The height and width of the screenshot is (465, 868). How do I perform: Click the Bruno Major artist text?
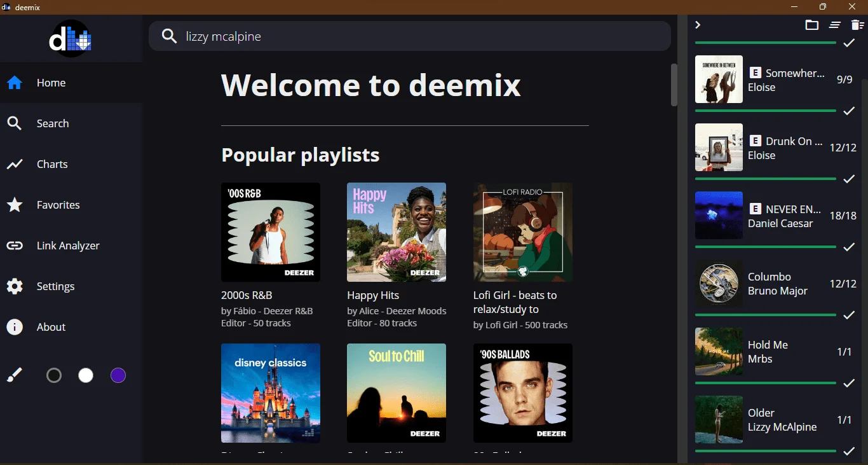pos(778,291)
